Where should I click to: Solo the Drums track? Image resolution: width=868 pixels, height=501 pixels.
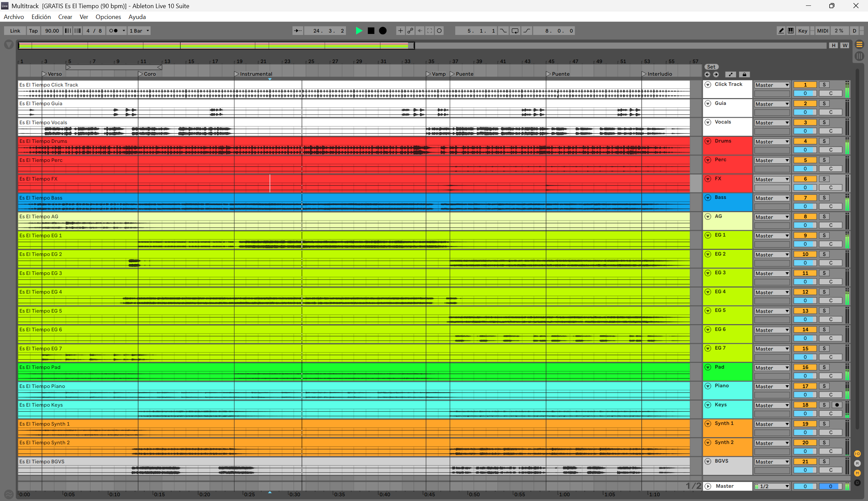click(824, 141)
